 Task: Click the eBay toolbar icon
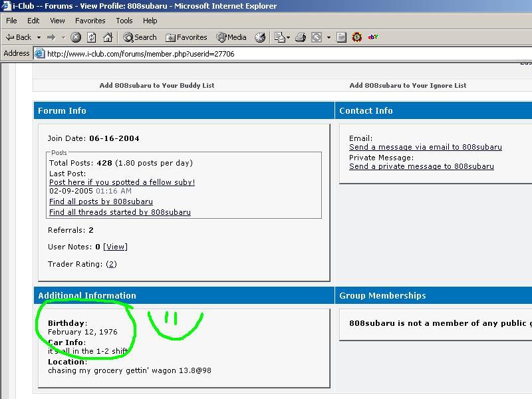(373, 37)
